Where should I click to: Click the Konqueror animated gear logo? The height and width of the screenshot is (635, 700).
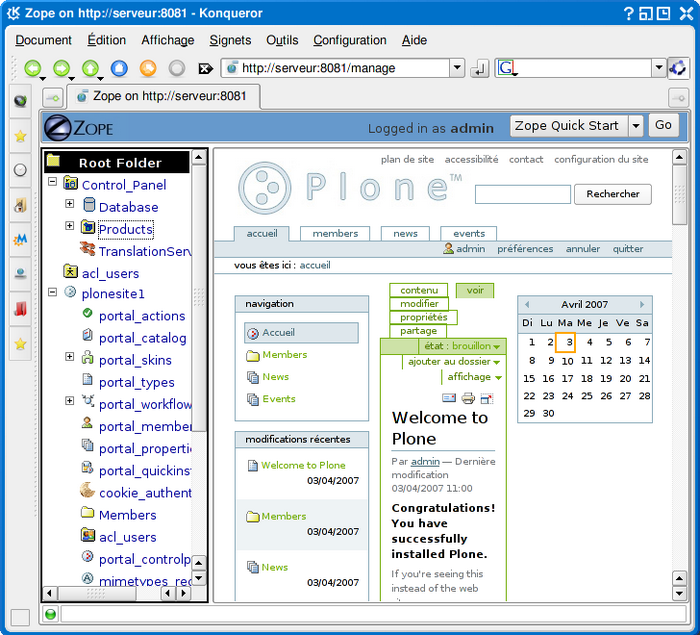click(x=678, y=68)
